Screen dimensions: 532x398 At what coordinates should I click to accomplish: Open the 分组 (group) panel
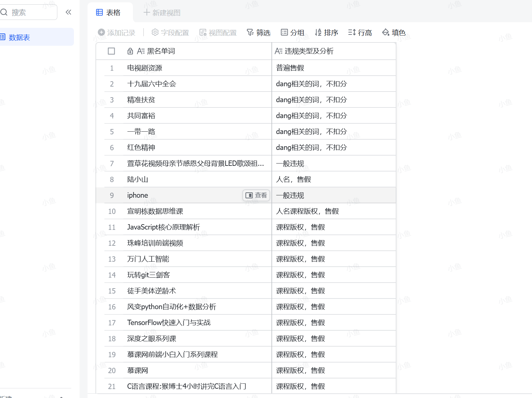(x=292, y=32)
